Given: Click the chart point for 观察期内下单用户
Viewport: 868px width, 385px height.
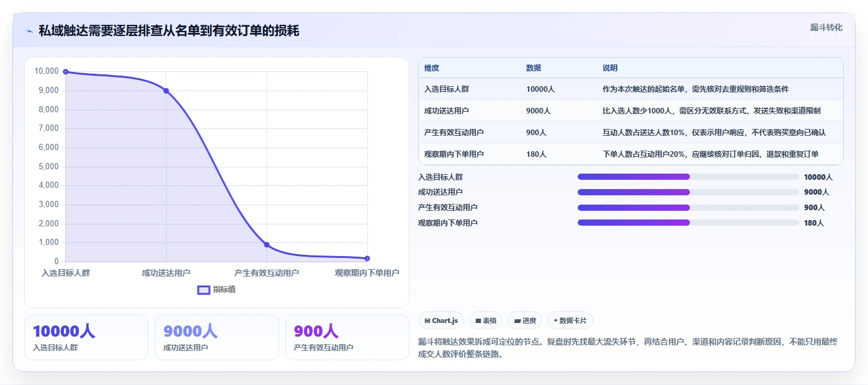Looking at the screenshot, I should click(367, 259).
